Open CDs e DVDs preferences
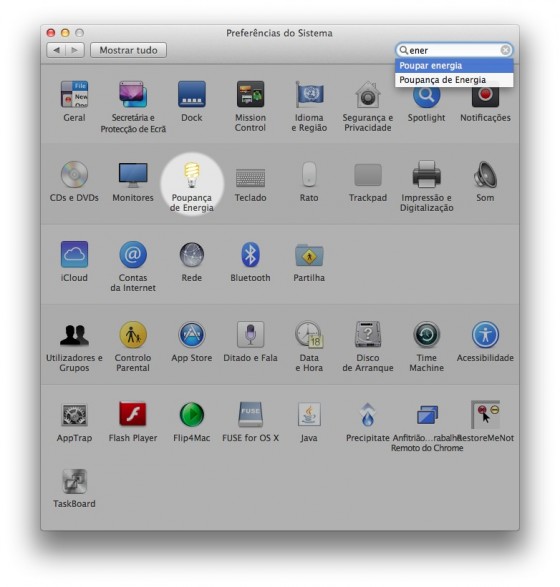 [74, 174]
